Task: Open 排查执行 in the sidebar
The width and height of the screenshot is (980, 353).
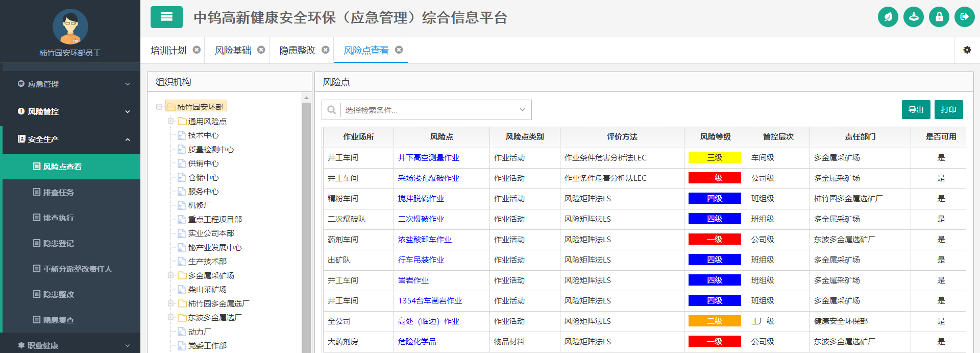Action: click(71, 218)
